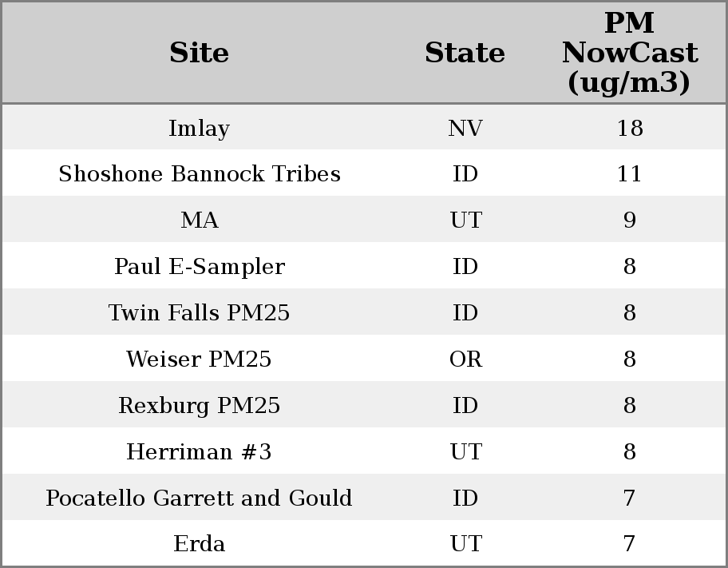Select the UT state cell for Erda
The image size is (728, 568).
click(x=465, y=544)
